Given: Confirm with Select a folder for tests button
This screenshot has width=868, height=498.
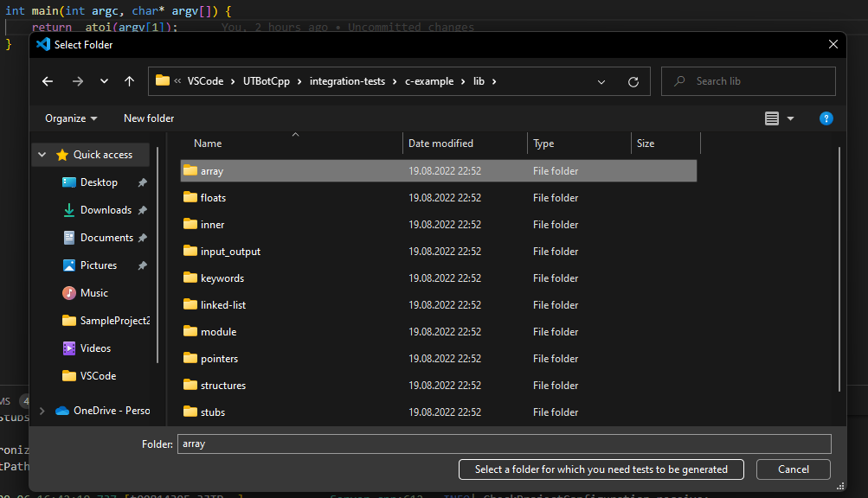Looking at the screenshot, I should click(x=601, y=469).
